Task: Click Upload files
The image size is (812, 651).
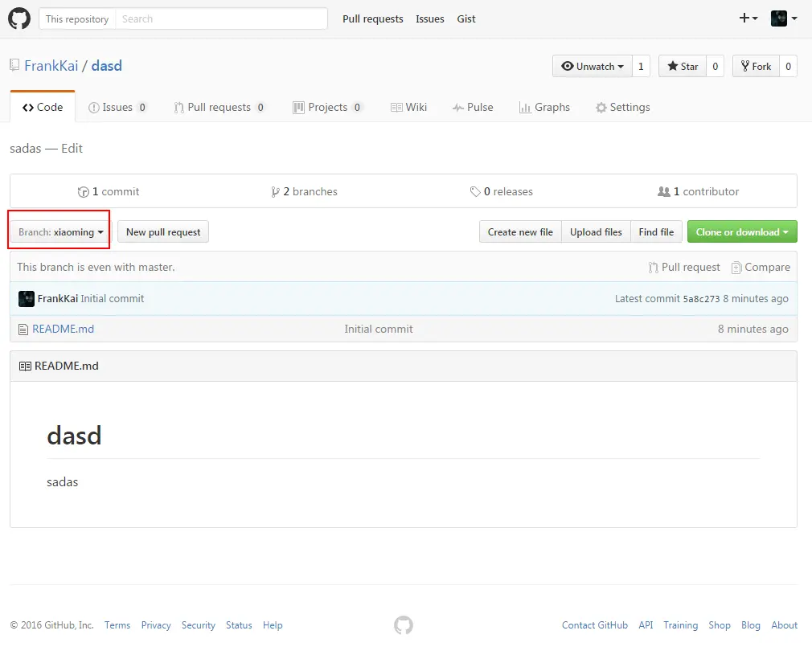Action: (596, 231)
